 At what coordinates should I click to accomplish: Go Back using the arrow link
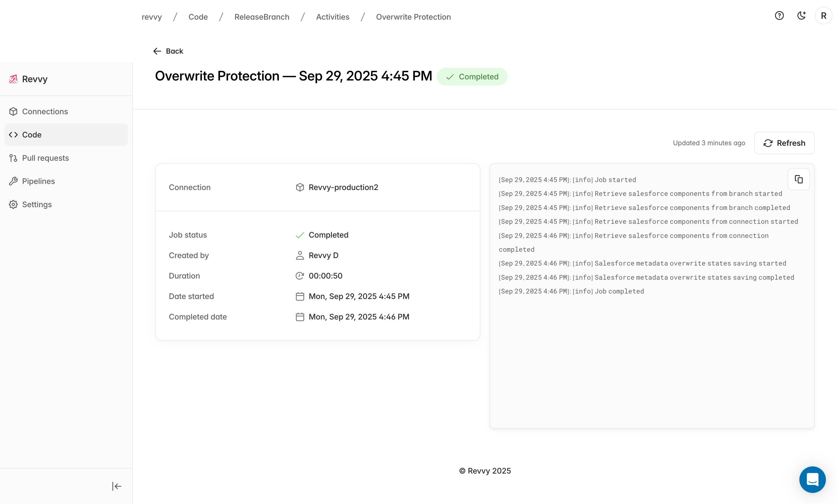coord(168,51)
